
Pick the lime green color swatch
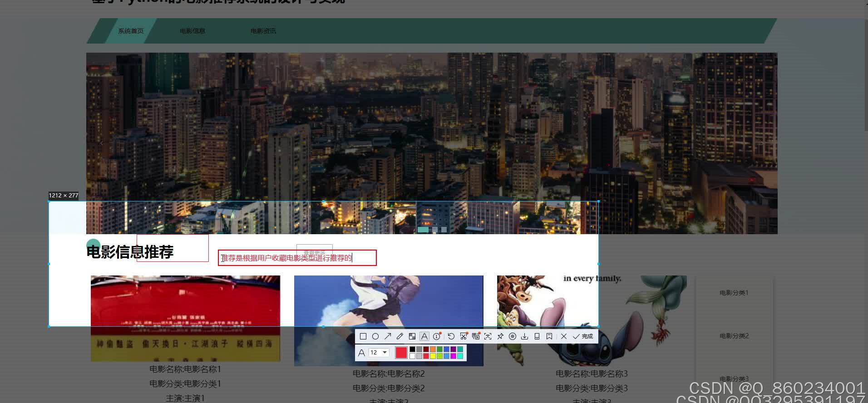click(439, 356)
